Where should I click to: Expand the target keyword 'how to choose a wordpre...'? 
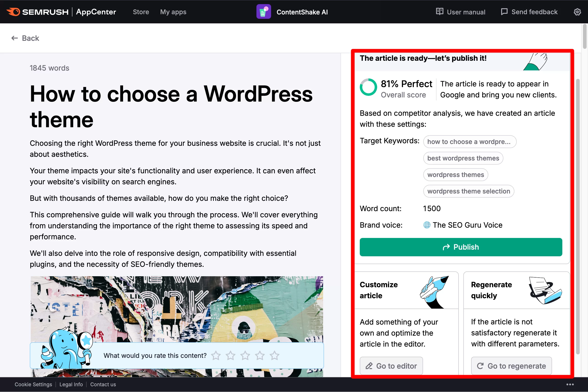click(x=469, y=141)
